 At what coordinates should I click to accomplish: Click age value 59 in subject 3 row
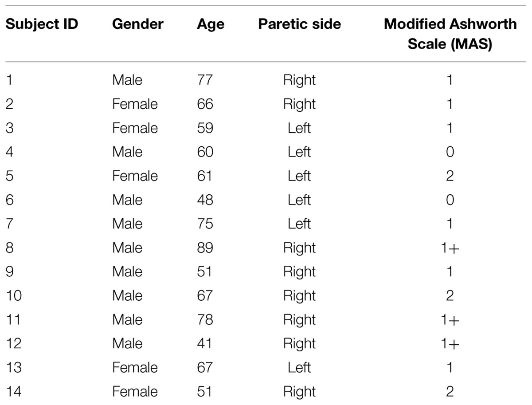(205, 128)
